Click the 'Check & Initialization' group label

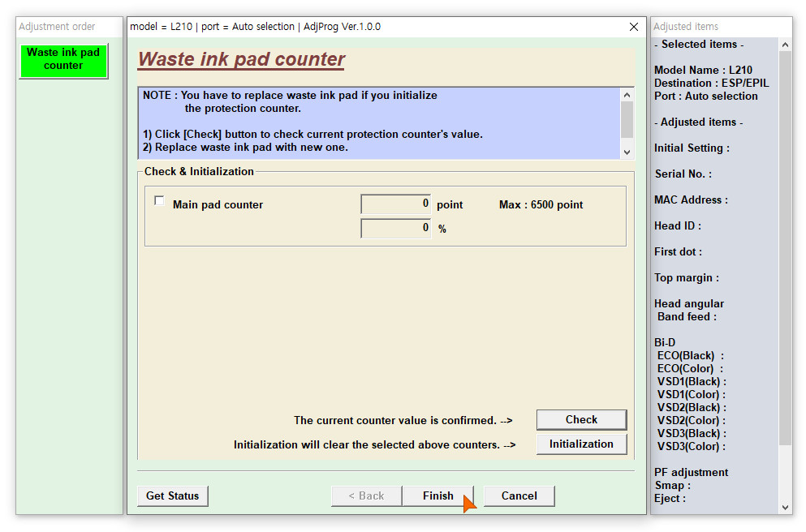coord(199,171)
